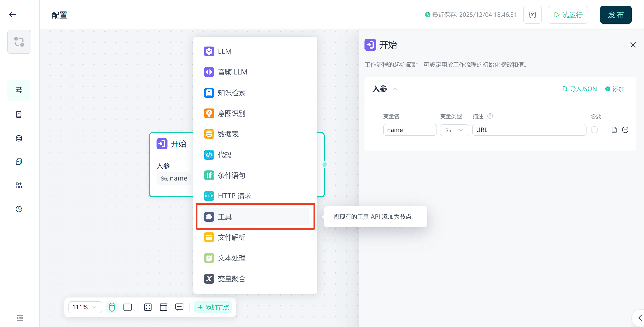Toggle the 必要 switch for the name variable
Screen dimensions: 644x327
point(595,130)
